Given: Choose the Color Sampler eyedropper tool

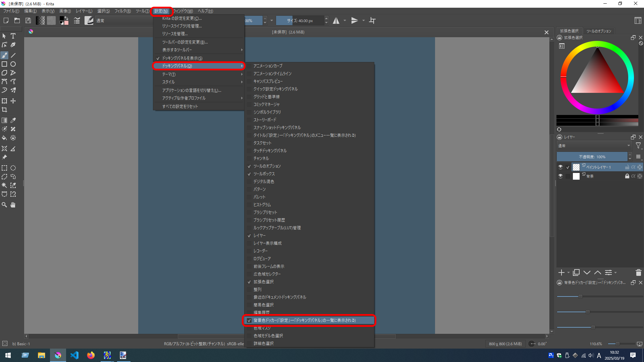Looking at the screenshot, I should coord(13,120).
